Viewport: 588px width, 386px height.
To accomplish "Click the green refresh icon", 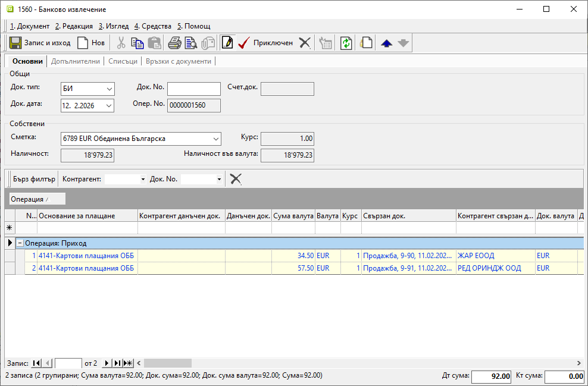I will [x=346, y=43].
